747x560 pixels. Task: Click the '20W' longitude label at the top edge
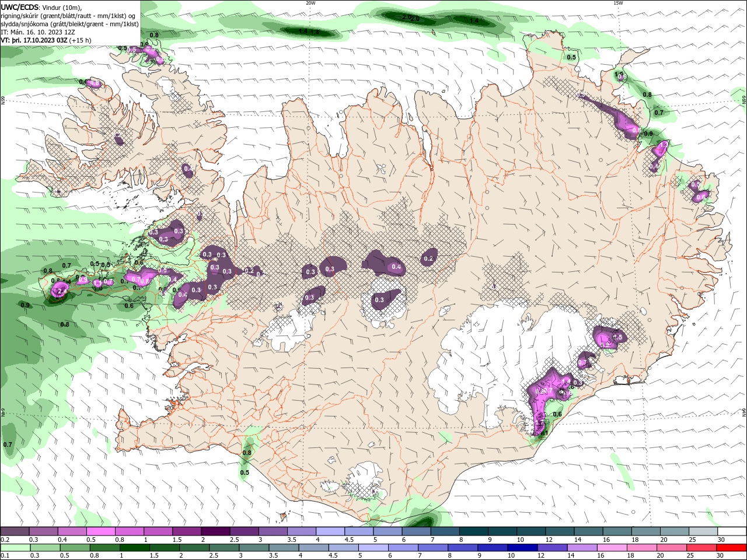(x=310, y=3)
